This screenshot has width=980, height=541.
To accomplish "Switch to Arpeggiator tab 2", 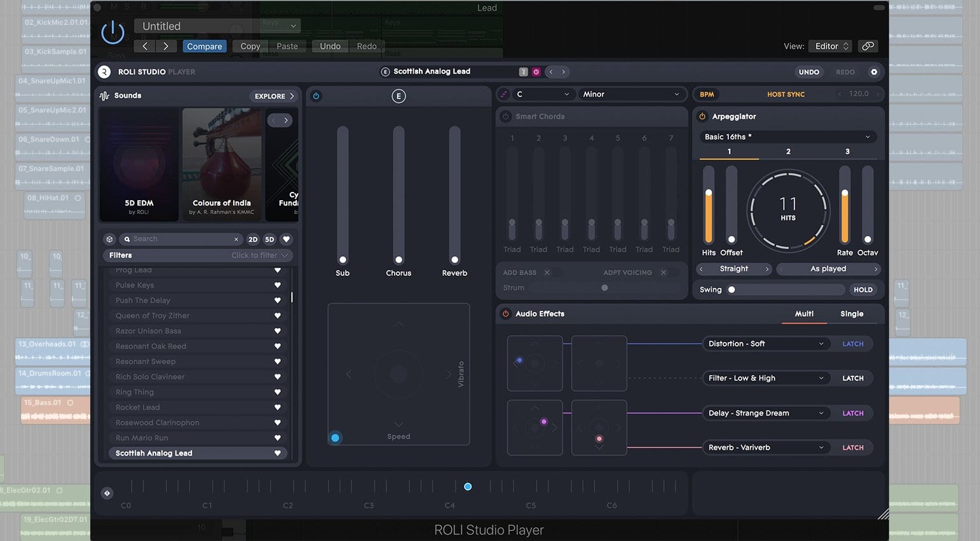I will [788, 151].
